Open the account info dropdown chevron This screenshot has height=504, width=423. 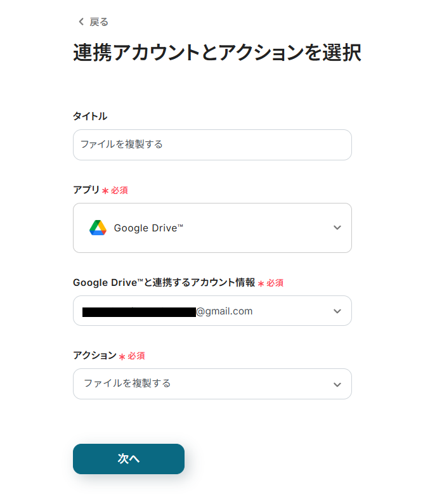[x=337, y=311]
